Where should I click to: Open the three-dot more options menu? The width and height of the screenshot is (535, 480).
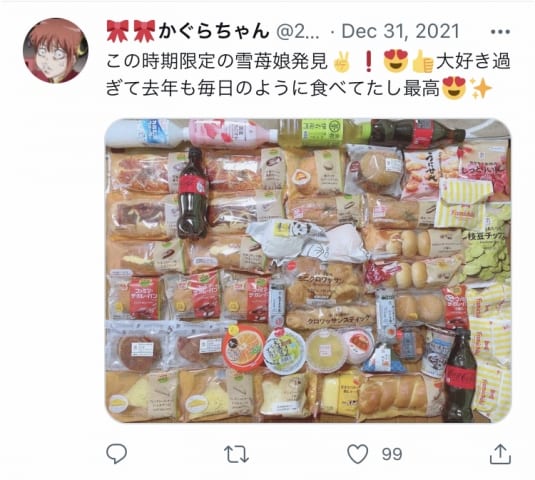(500, 32)
